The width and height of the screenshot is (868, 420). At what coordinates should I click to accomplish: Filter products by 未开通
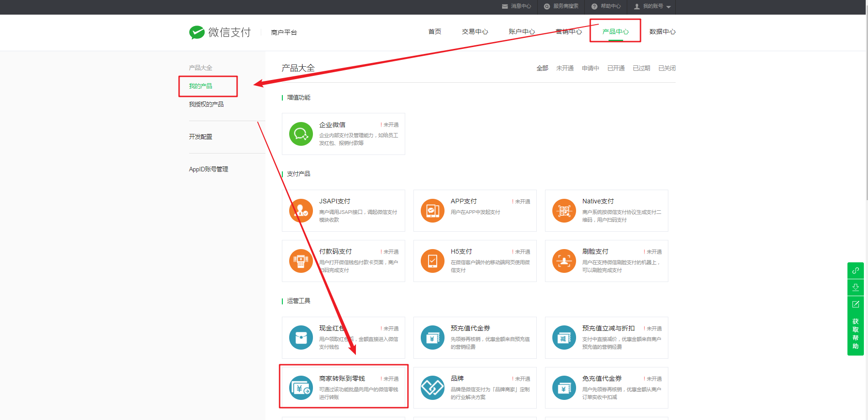pos(565,68)
